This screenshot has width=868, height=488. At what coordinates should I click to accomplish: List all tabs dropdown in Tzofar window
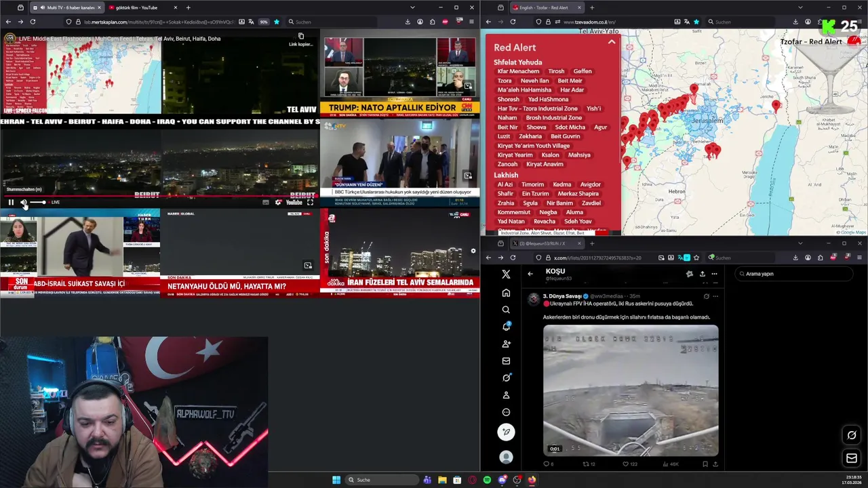tap(800, 7)
